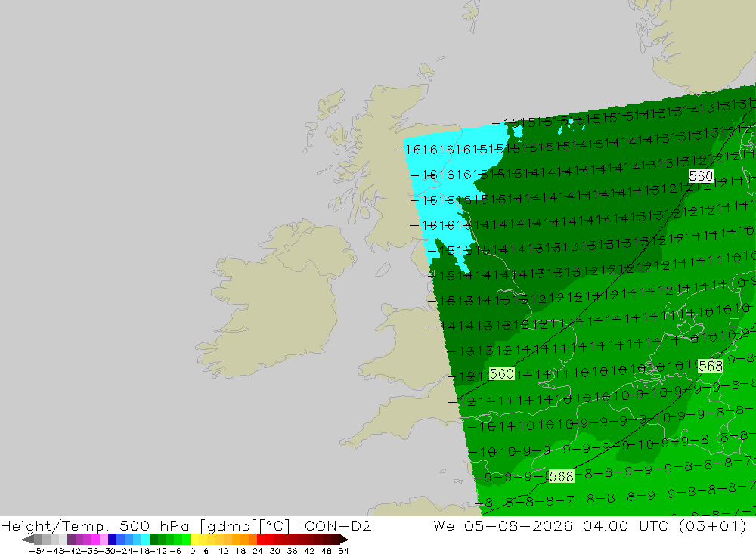Click the 560 contour label over eastern England

[501, 373]
